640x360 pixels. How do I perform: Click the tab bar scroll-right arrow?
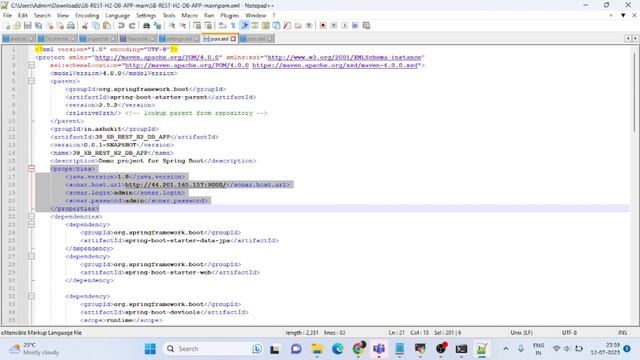pyautogui.click(x=635, y=38)
